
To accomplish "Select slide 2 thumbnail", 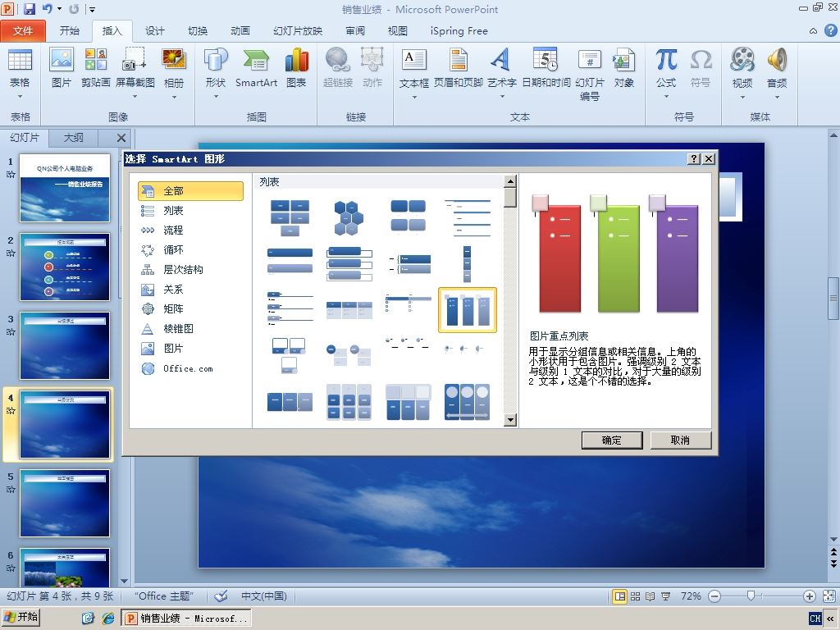I will (x=65, y=267).
